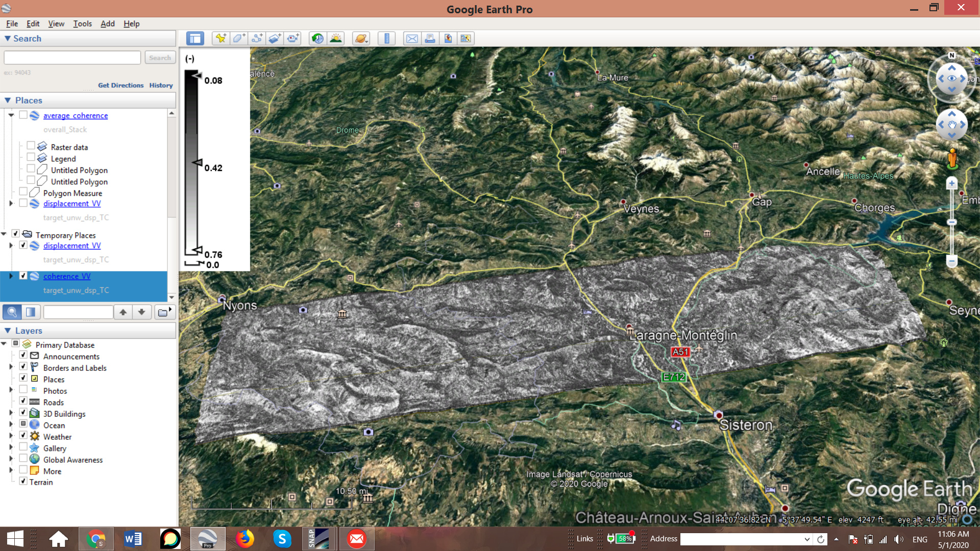980x551 pixels.
Task: Open the Add menu
Action: click(107, 23)
